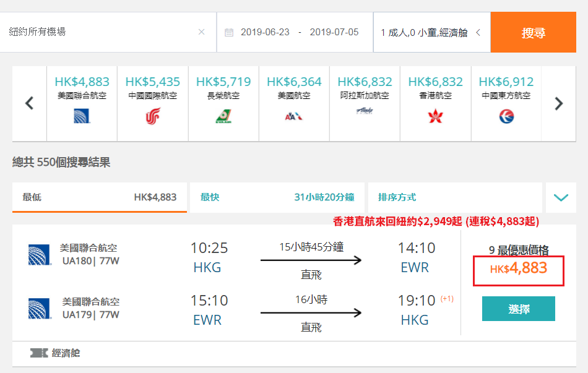Click the 15小時45分鐘 duration text

pyautogui.click(x=311, y=247)
